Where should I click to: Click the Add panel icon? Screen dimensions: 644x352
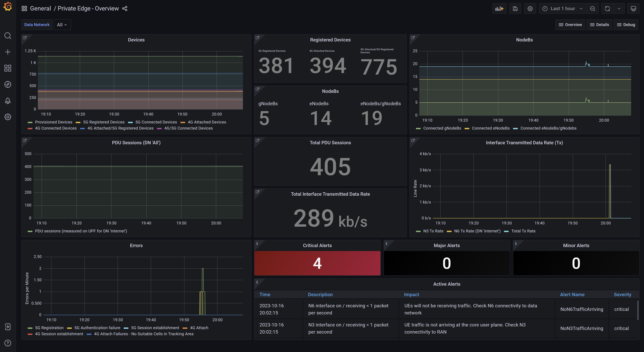pos(499,8)
